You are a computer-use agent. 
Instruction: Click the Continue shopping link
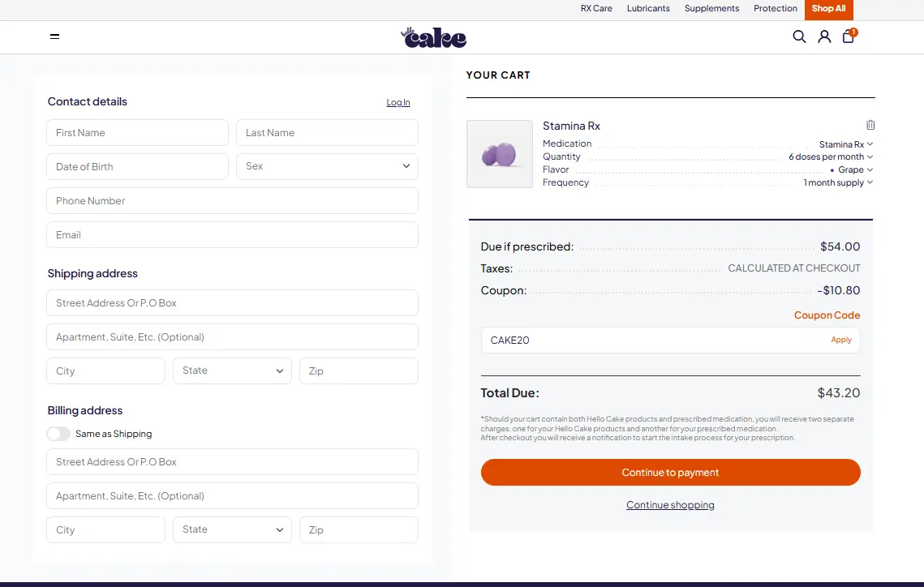(670, 505)
